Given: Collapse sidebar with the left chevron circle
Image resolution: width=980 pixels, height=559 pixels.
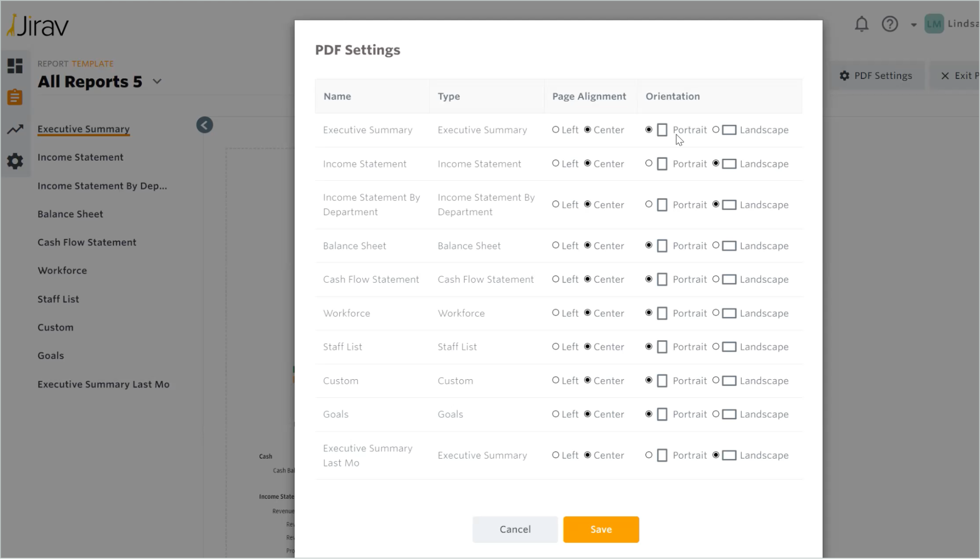Looking at the screenshot, I should 204,125.
